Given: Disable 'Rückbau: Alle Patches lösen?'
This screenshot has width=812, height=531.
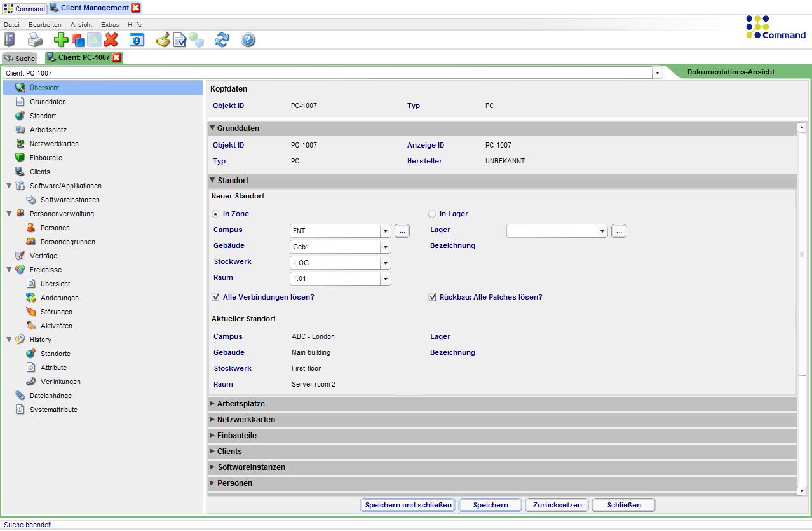Looking at the screenshot, I should 432,297.
